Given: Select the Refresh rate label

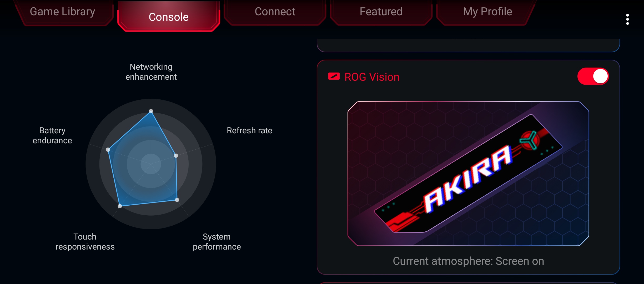Looking at the screenshot, I should (x=249, y=130).
